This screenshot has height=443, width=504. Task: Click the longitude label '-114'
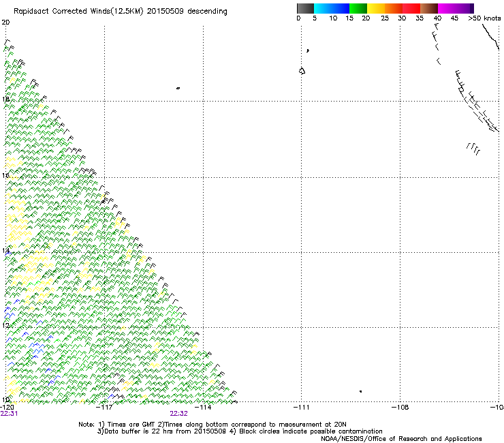pyautogui.click(x=203, y=408)
